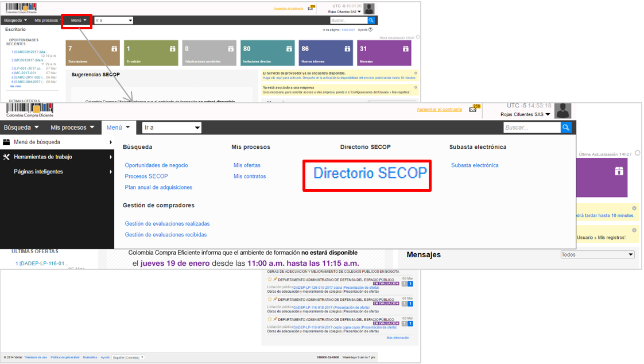Open the 1|DADEP-LP-116-01... offer link

click(41, 264)
